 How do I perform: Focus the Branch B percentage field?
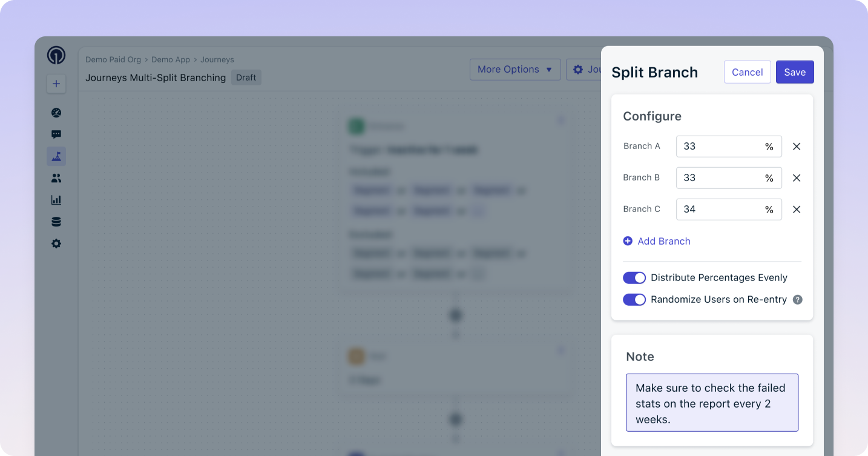click(720, 178)
